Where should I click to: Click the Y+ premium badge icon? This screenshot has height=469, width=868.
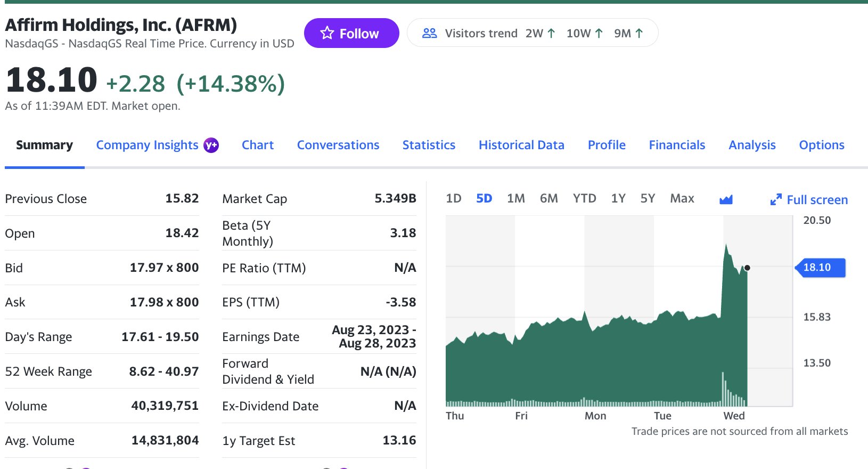coord(211,145)
